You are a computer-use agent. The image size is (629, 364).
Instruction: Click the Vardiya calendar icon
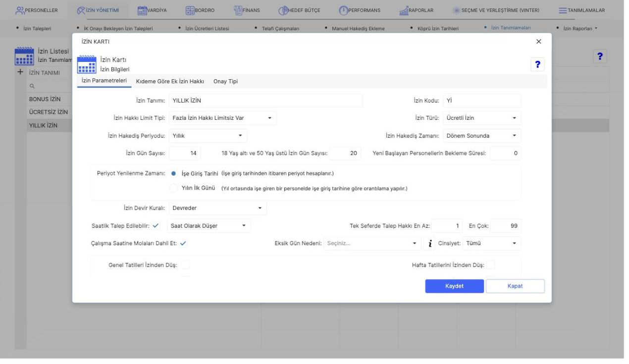143,10
